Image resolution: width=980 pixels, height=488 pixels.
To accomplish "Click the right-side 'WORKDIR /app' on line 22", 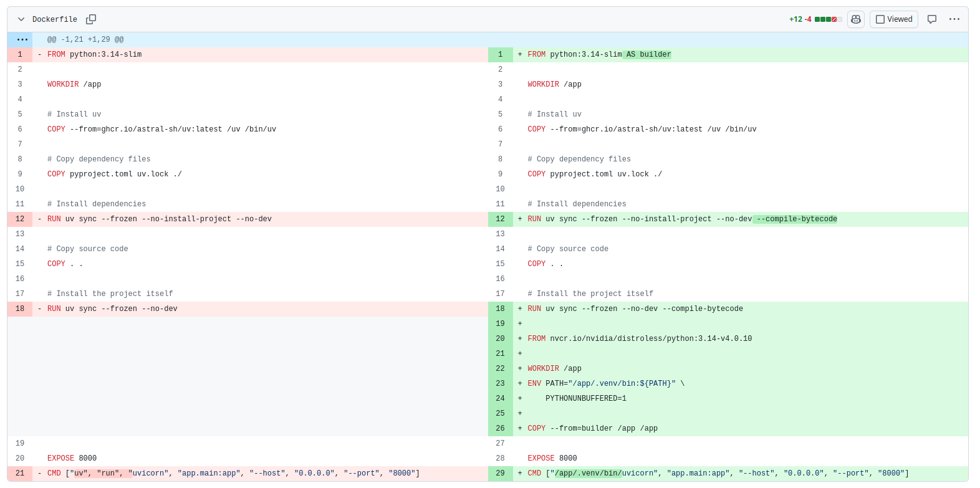I will pyautogui.click(x=554, y=368).
